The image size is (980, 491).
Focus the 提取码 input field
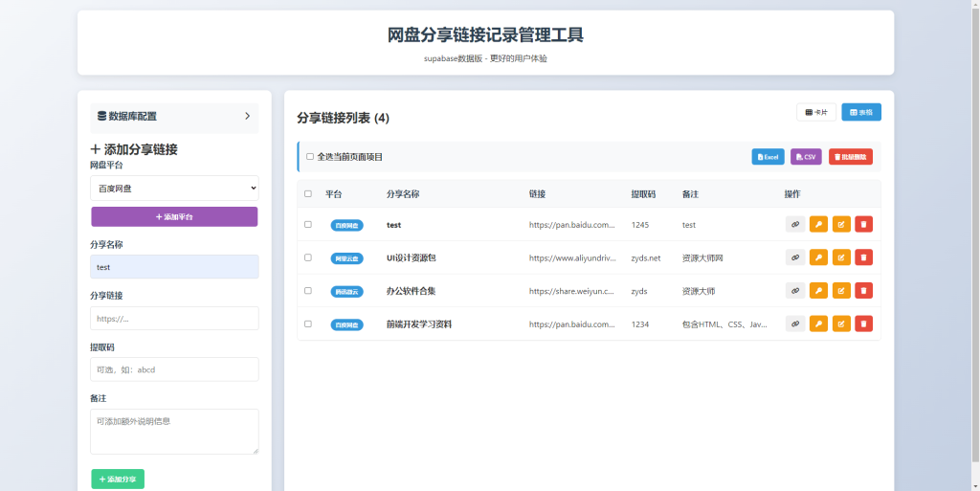[x=174, y=369]
